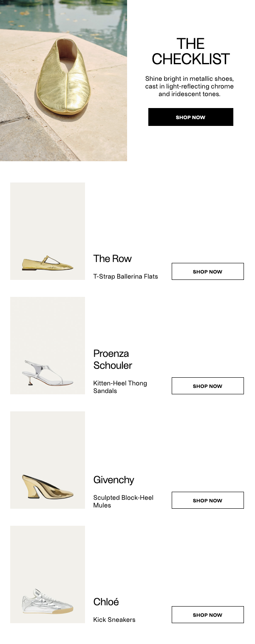Click the Proenza Schouler brand name
This screenshot has height=644, width=255.
pyautogui.click(x=113, y=359)
